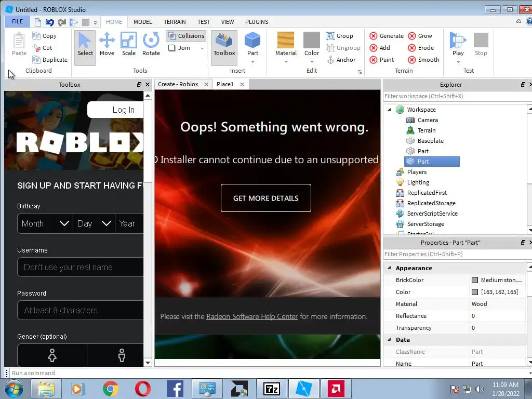
Task: Click the BrickColor Medium stone swatch
Action: pos(475,280)
